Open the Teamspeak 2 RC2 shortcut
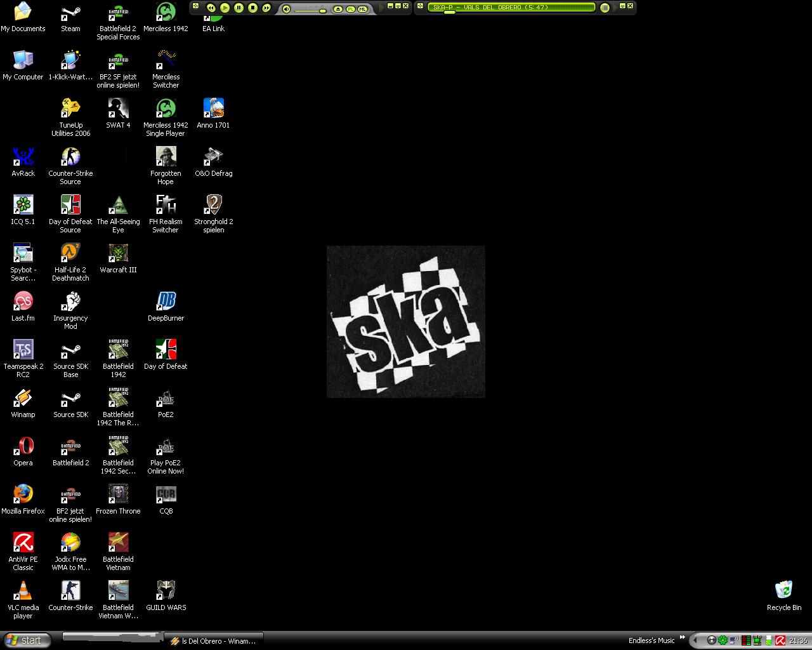 (x=23, y=359)
